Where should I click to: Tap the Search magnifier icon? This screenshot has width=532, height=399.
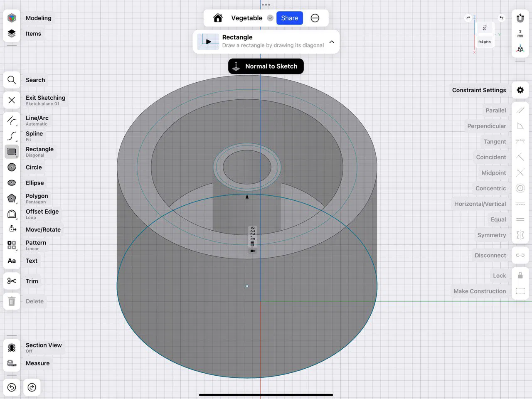coord(12,80)
